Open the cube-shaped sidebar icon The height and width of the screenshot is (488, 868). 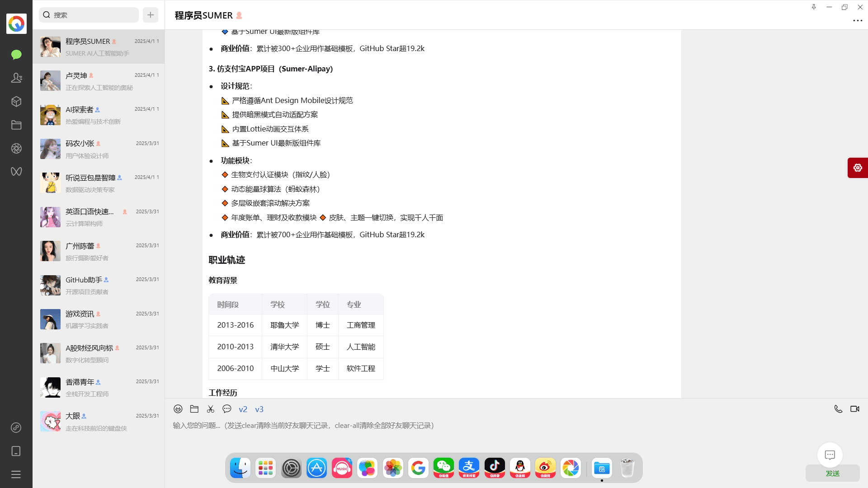[x=16, y=101]
